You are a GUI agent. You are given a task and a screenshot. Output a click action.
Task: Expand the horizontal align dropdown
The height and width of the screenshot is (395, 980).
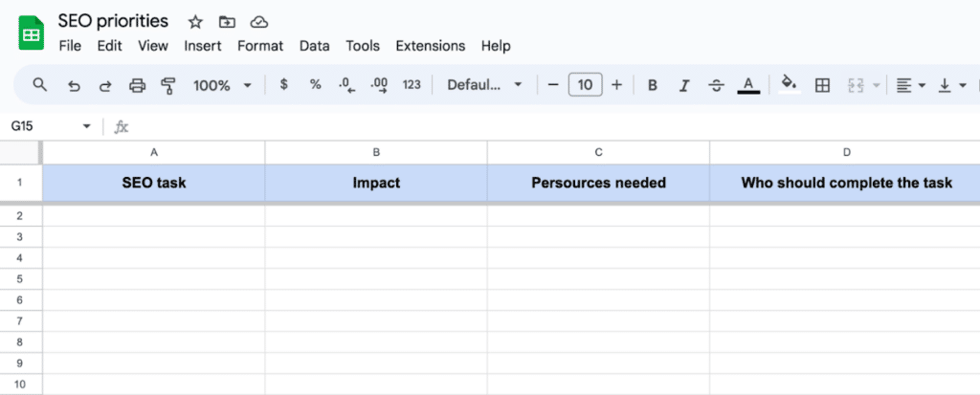910,85
